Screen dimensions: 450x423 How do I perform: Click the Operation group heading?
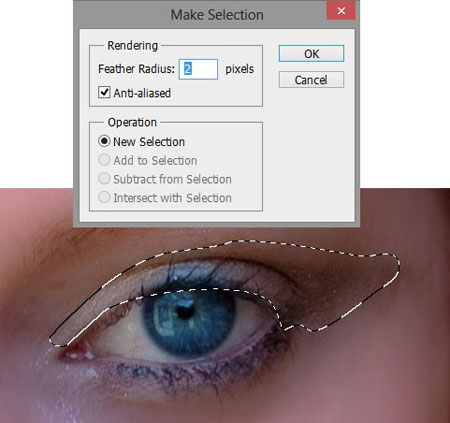(x=132, y=122)
